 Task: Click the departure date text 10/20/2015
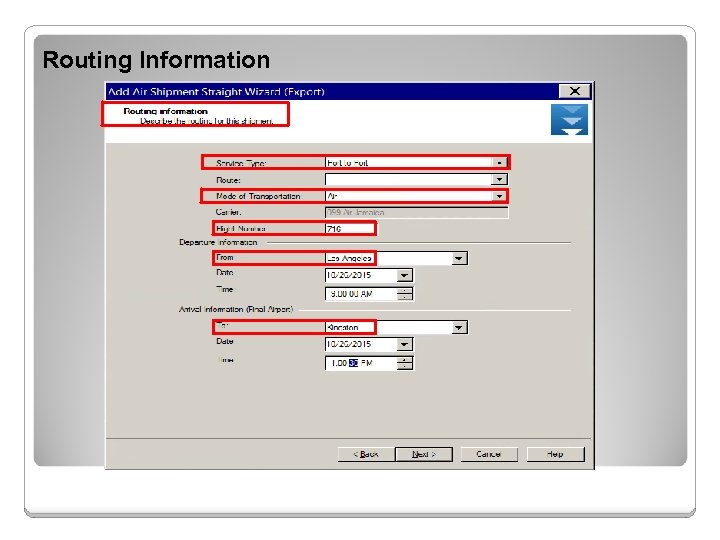(x=349, y=276)
